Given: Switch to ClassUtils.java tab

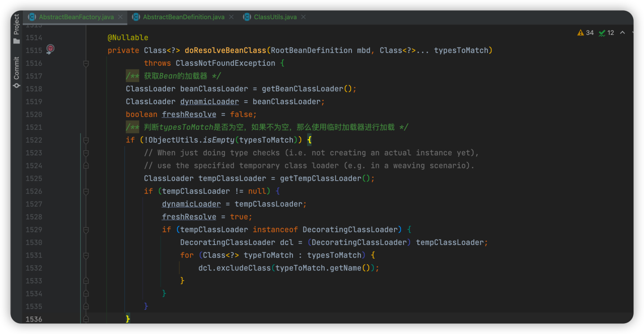Looking at the screenshot, I should click(x=275, y=17).
